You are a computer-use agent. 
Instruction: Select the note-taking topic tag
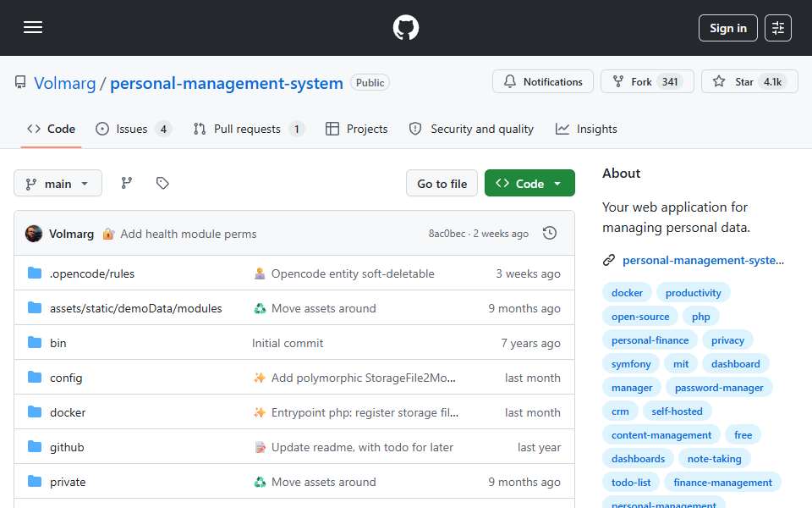click(x=714, y=459)
